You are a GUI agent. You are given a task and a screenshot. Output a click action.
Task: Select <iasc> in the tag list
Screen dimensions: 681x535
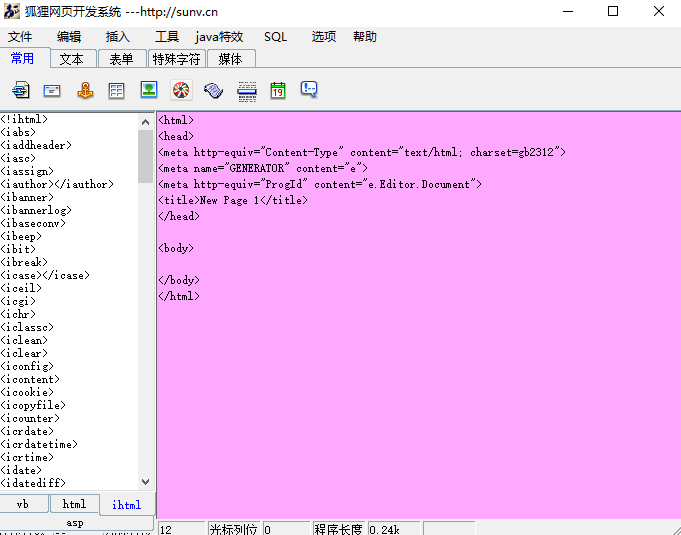(x=18, y=158)
